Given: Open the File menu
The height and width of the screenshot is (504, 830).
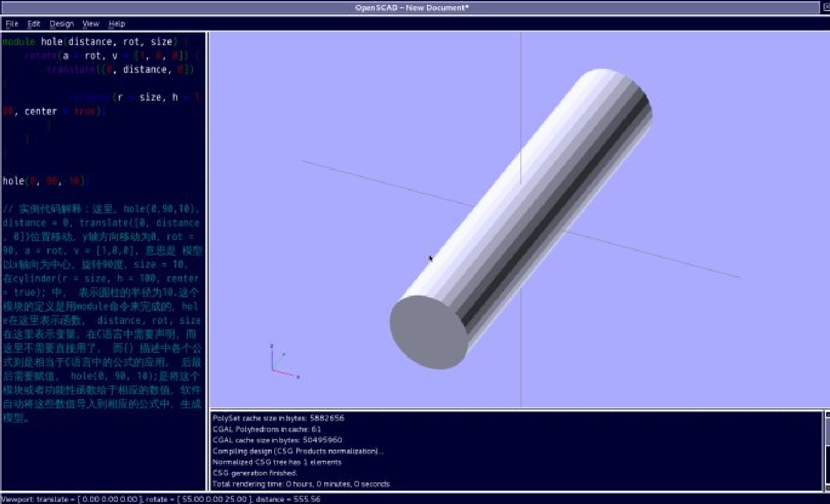Looking at the screenshot, I should pos(12,24).
